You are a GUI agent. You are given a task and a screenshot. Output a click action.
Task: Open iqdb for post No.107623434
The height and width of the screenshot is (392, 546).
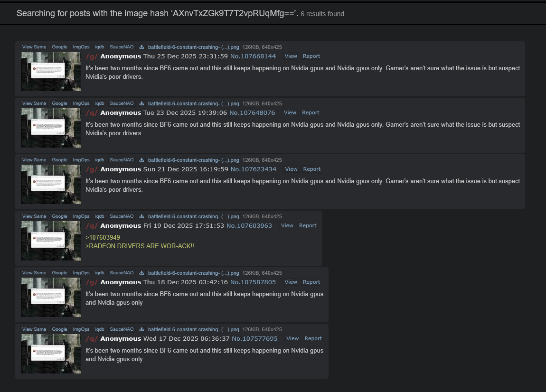(x=100, y=160)
